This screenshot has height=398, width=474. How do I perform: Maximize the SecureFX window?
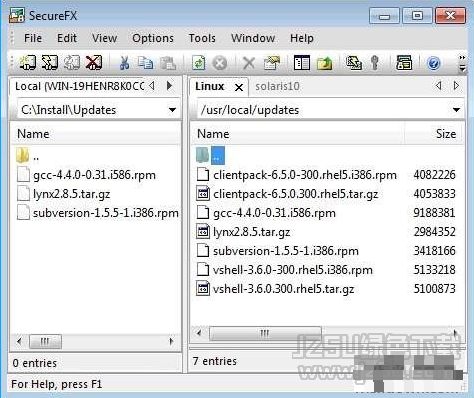click(417, 16)
